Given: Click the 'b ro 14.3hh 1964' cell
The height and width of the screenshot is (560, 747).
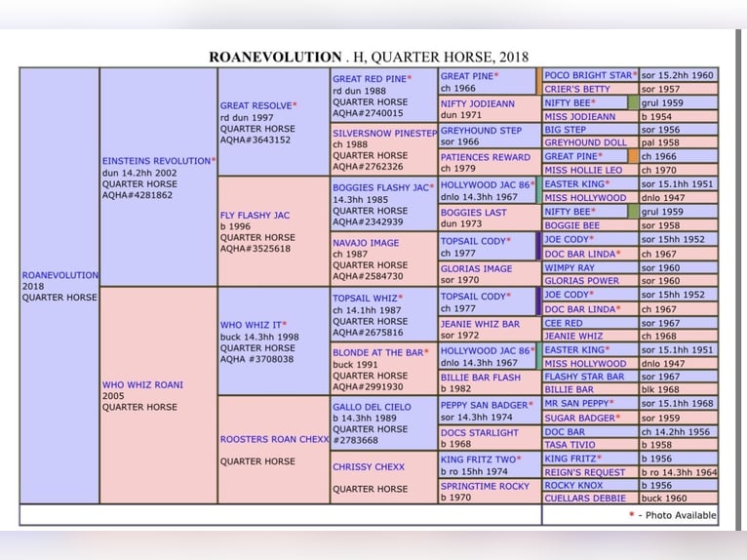Looking at the screenshot, I should (679, 472).
